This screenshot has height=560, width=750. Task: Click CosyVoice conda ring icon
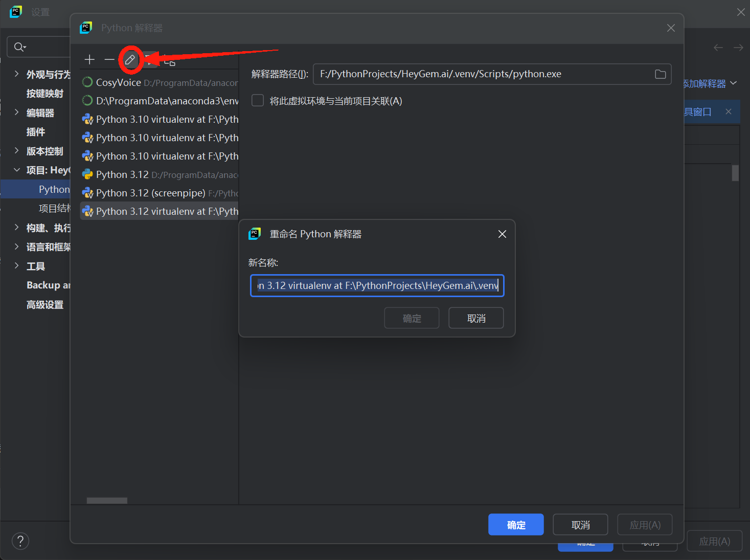(x=87, y=82)
